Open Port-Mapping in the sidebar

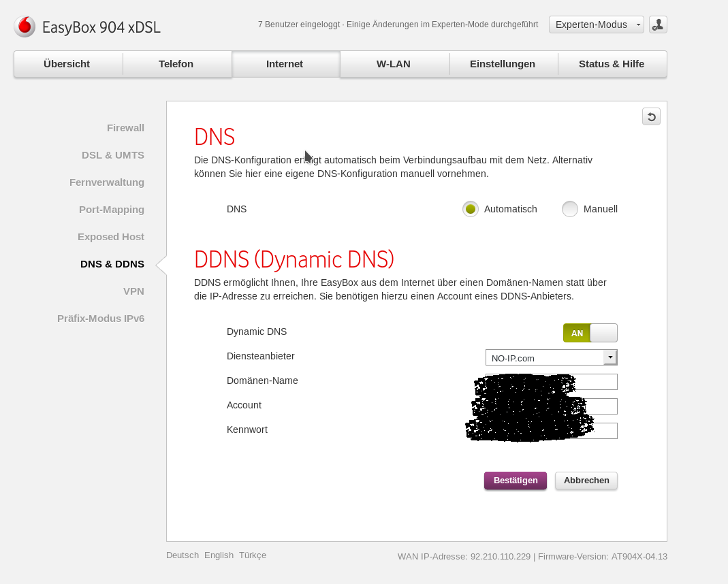(x=111, y=210)
